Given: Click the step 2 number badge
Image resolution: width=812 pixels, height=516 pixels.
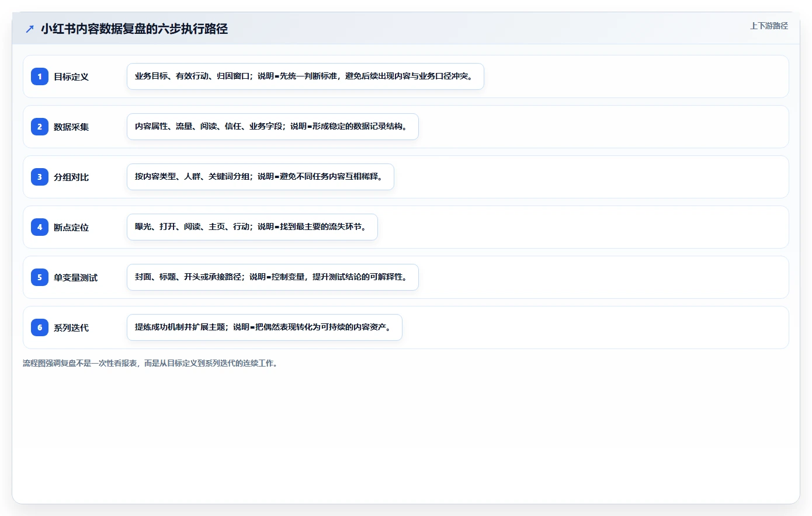Looking at the screenshot, I should 40,127.
